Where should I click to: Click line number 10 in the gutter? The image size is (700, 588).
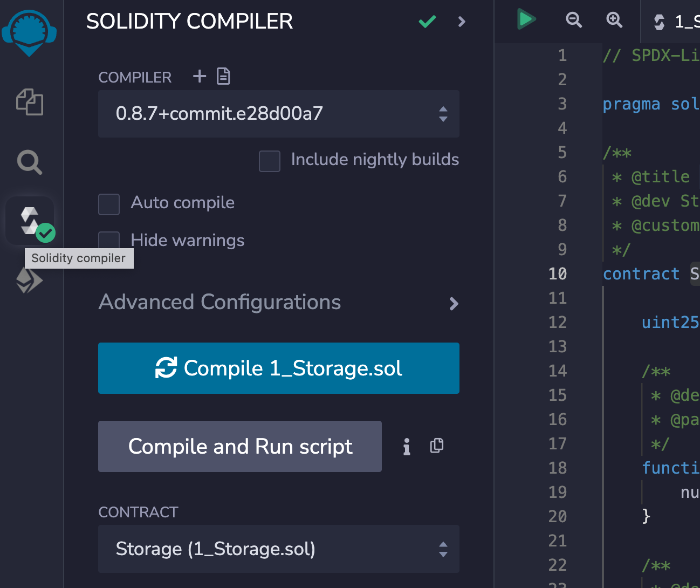click(x=558, y=274)
